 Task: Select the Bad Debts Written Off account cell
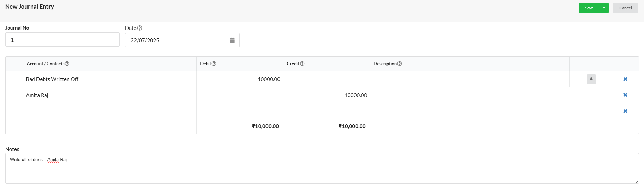point(109,79)
